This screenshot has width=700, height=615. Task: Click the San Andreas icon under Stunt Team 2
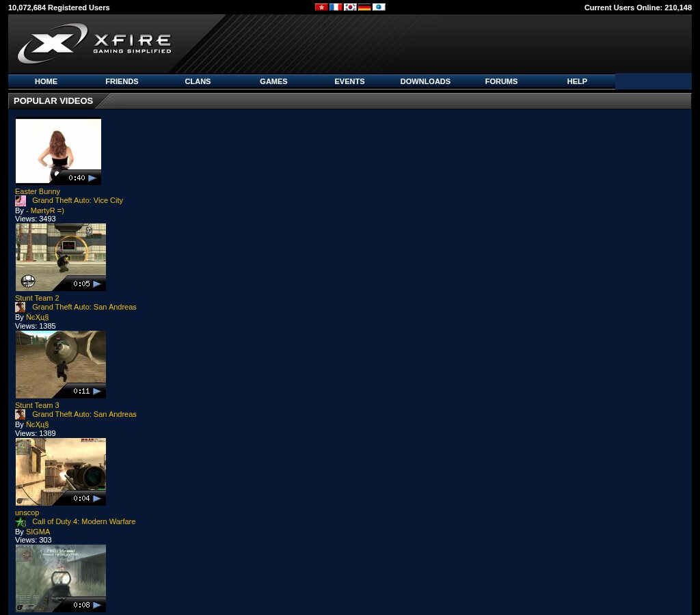21,307
